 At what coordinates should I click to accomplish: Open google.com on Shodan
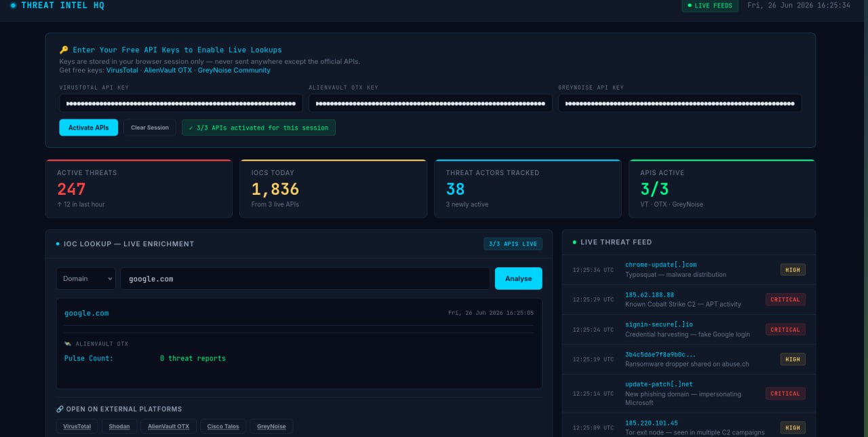(119, 426)
